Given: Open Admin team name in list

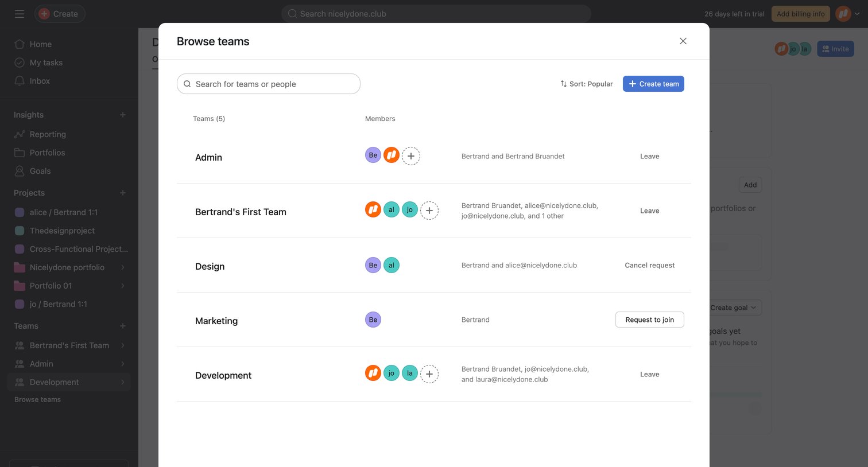Looking at the screenshot, I should tap(208, 157).
